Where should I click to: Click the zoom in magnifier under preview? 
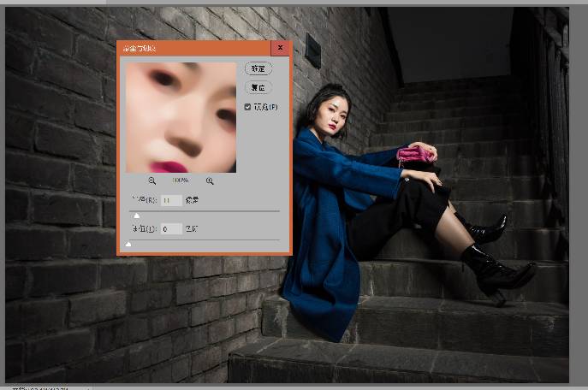point(210,180)
